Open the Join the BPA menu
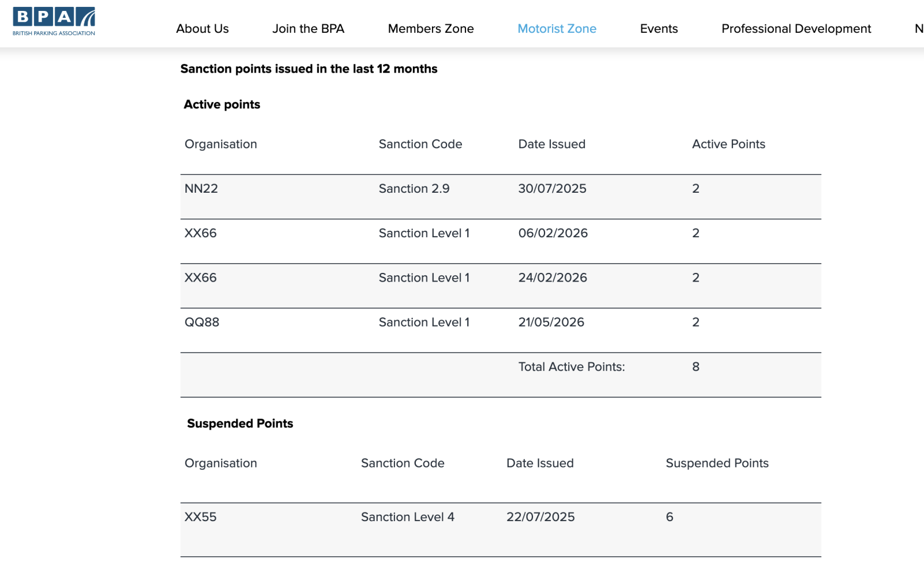Screen dimensions: 924x562 pyautogui.click(x=308, y=28)
